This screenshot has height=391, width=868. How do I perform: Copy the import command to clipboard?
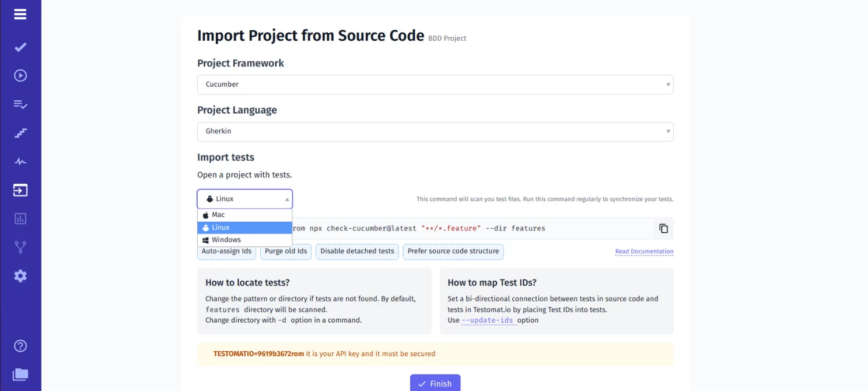[663, 229]
